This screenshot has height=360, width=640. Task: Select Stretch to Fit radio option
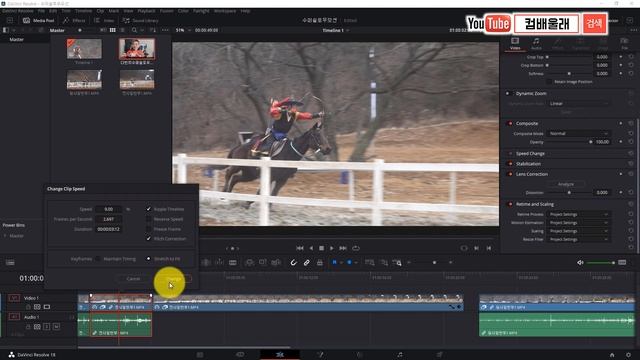(149, 259)
